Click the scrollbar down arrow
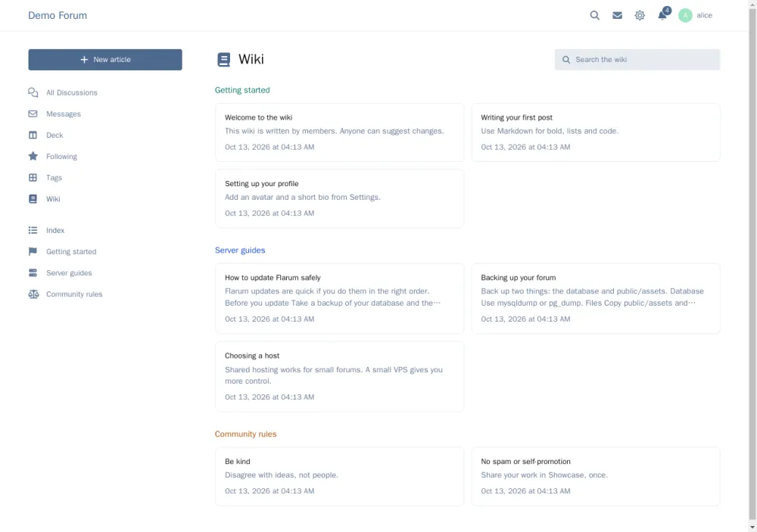This screenshot has width=757, height=532. (752, 527)
